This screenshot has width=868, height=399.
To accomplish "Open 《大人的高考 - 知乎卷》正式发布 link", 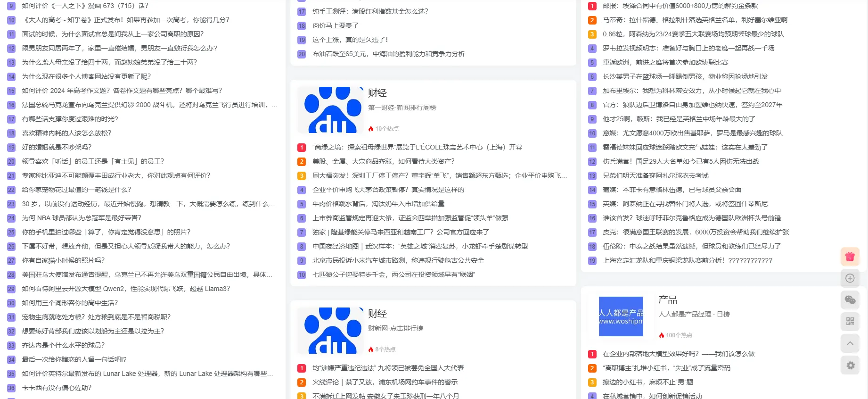I will click(126, 20).
